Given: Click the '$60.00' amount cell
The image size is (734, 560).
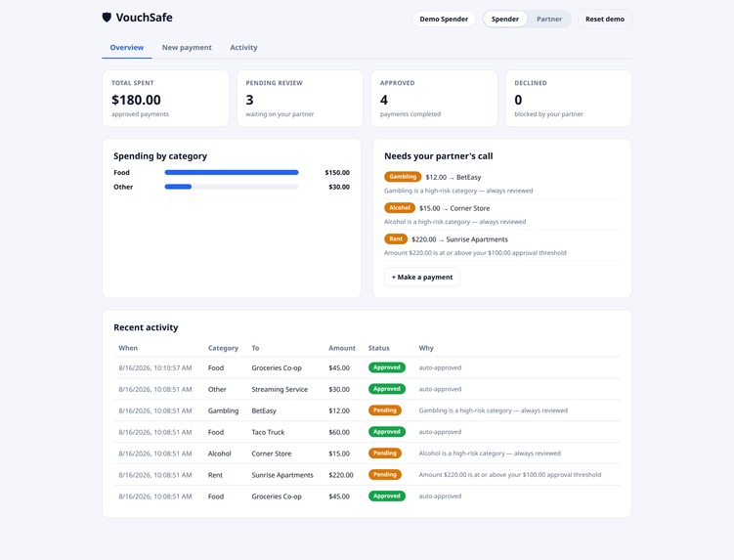Looking at the screenshot, I should [x=339, y=432].
